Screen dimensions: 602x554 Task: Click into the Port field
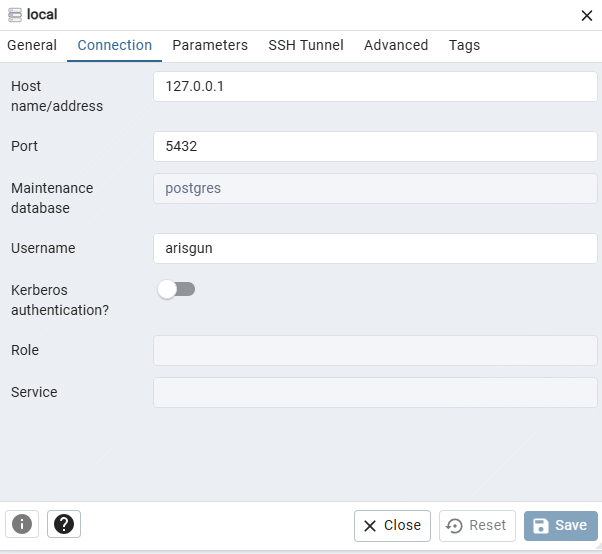coord(375,146)
